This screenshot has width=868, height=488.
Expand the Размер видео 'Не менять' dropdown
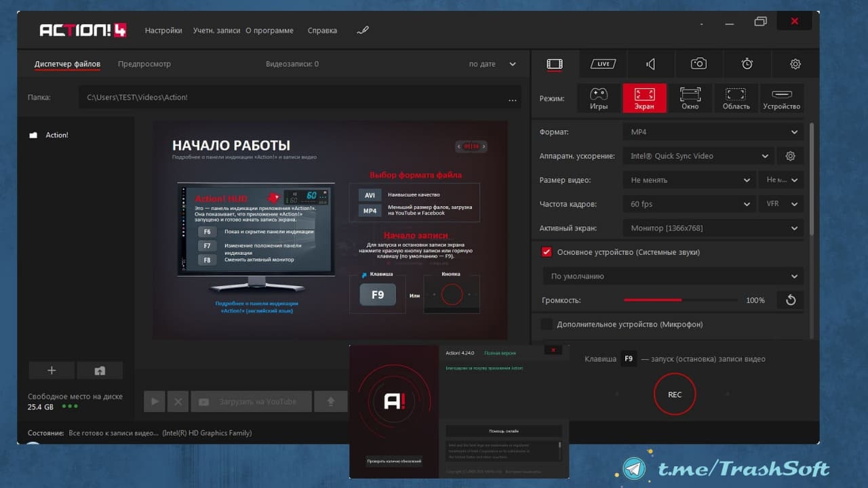click(x=689, y=180)
